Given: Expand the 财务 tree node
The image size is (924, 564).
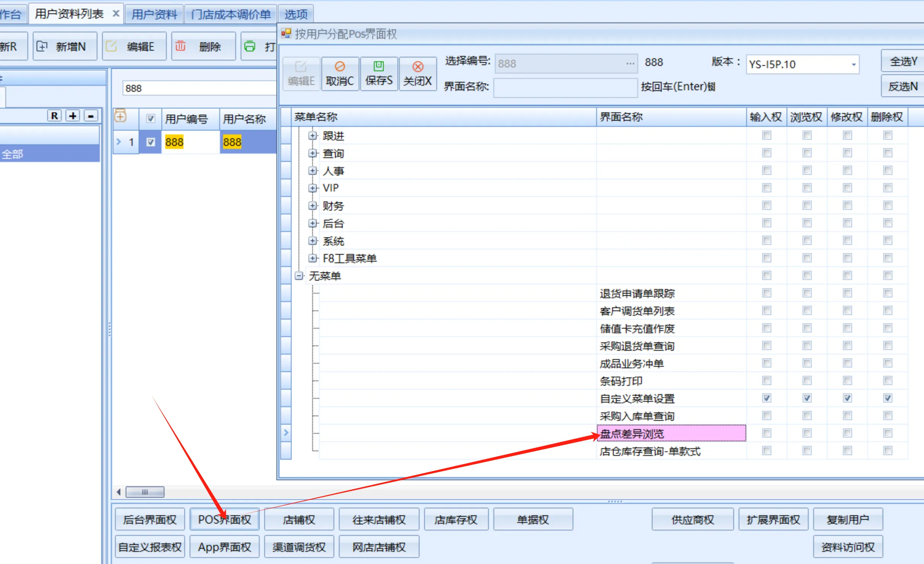Looking at the screenshot, I should click(x=312, y=206).
